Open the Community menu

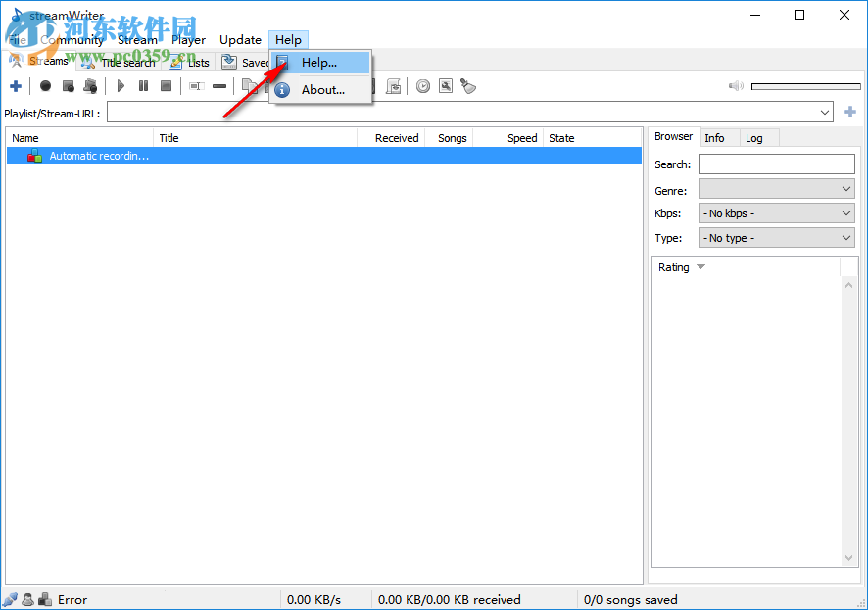point(72,39)
